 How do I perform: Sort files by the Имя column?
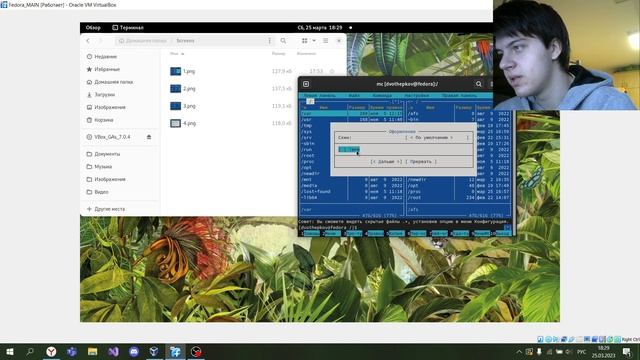(x=177, y=53)
